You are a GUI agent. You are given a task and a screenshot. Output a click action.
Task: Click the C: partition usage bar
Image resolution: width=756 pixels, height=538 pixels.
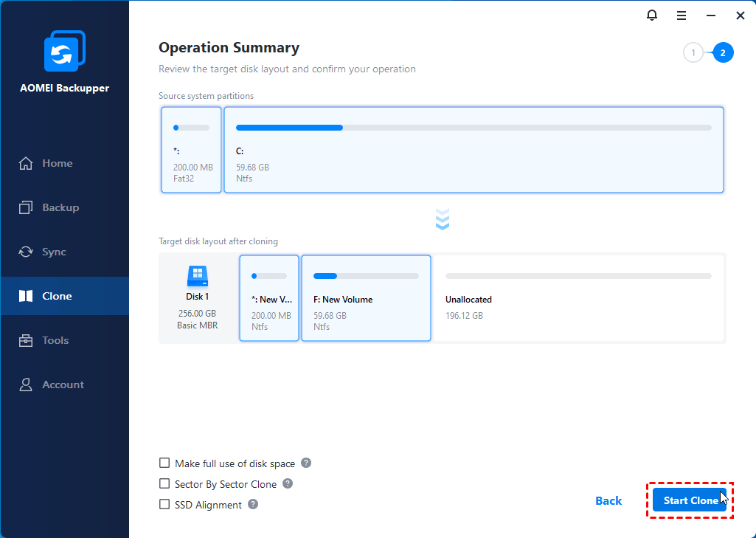click(x=474, y=128)
